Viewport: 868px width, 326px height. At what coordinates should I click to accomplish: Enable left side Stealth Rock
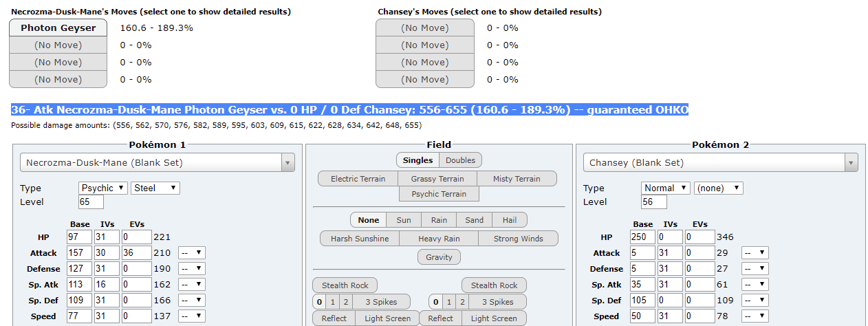point(345,285)
